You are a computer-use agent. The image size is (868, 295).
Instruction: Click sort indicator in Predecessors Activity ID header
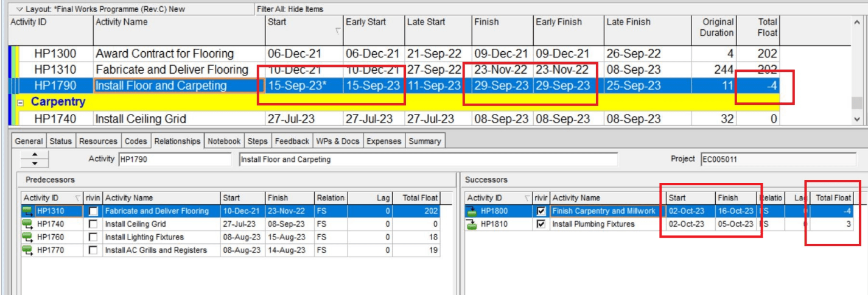77,198
